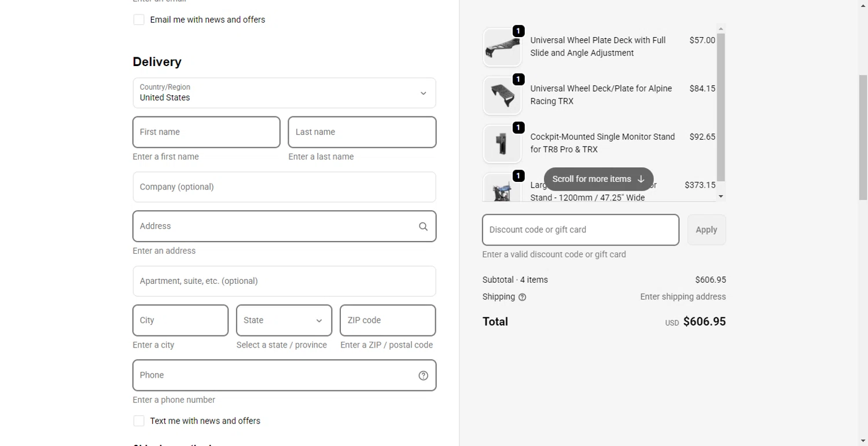868x446 pixels.
Task: Click the Scroll for more items button
Action: point(598,179)
